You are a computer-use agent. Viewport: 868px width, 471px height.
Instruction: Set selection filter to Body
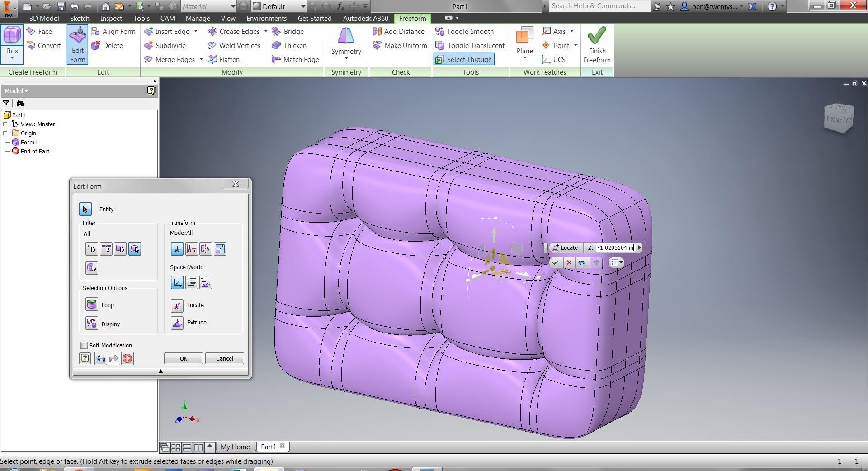point(91,268)
